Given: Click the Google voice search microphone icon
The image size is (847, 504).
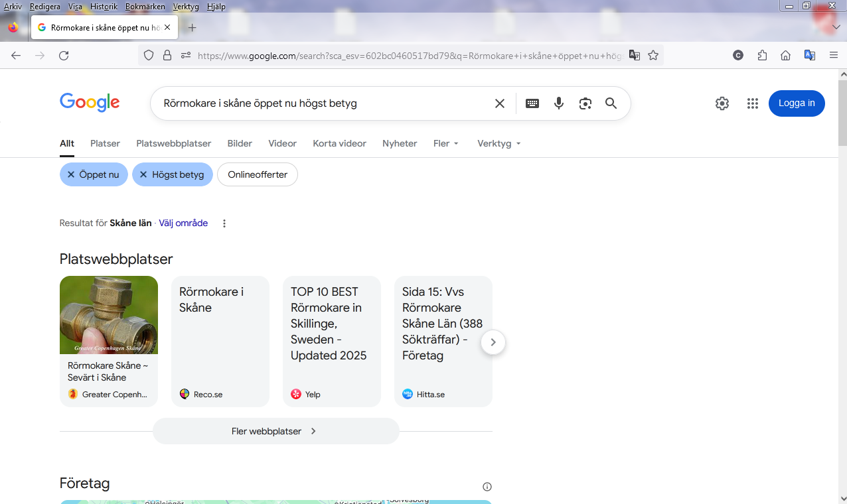Looking at the screenshot, I should (559, 103).
